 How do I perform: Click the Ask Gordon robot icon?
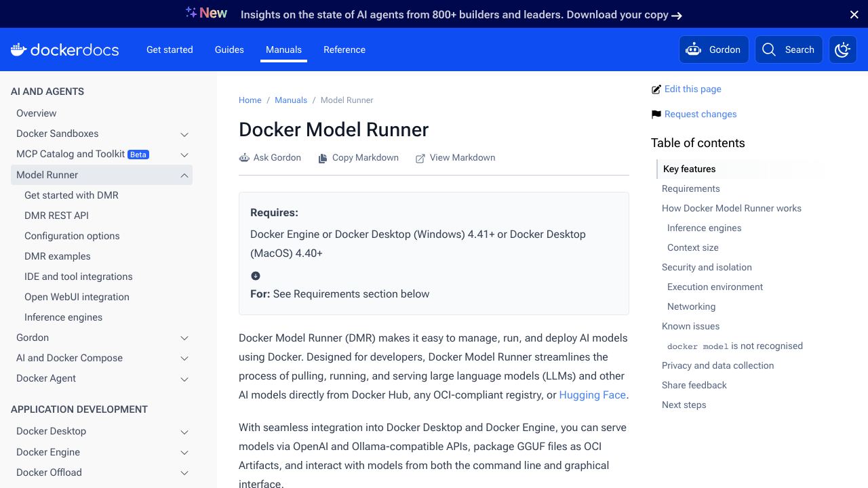pos(244,158)
